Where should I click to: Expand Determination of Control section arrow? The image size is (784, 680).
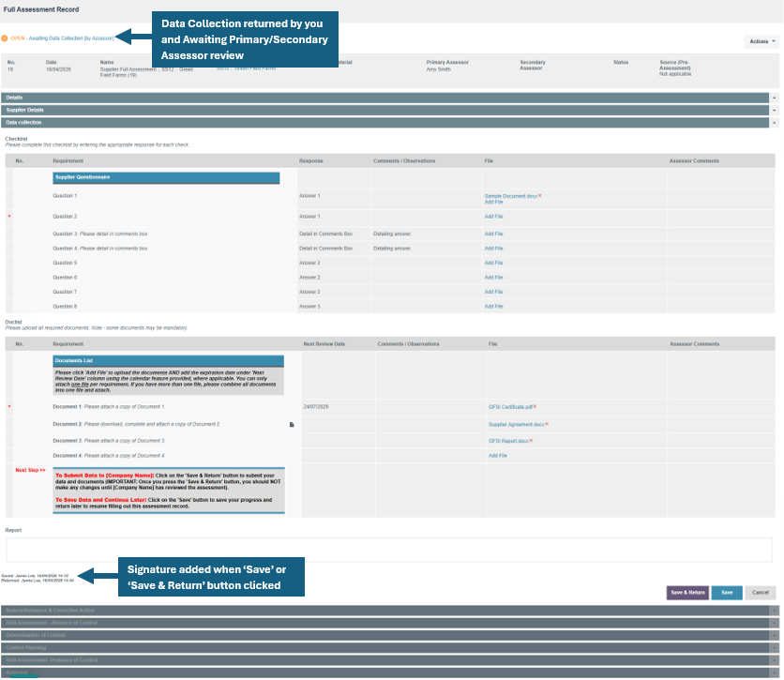[775, 635]
